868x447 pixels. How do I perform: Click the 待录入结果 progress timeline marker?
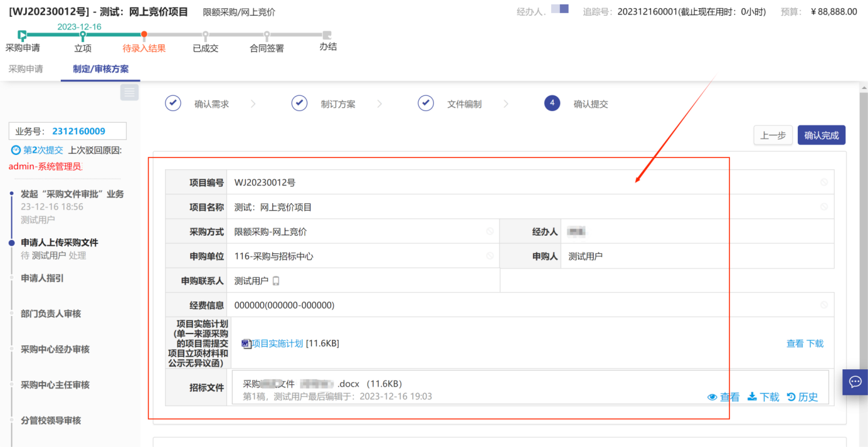click(144, 34)
